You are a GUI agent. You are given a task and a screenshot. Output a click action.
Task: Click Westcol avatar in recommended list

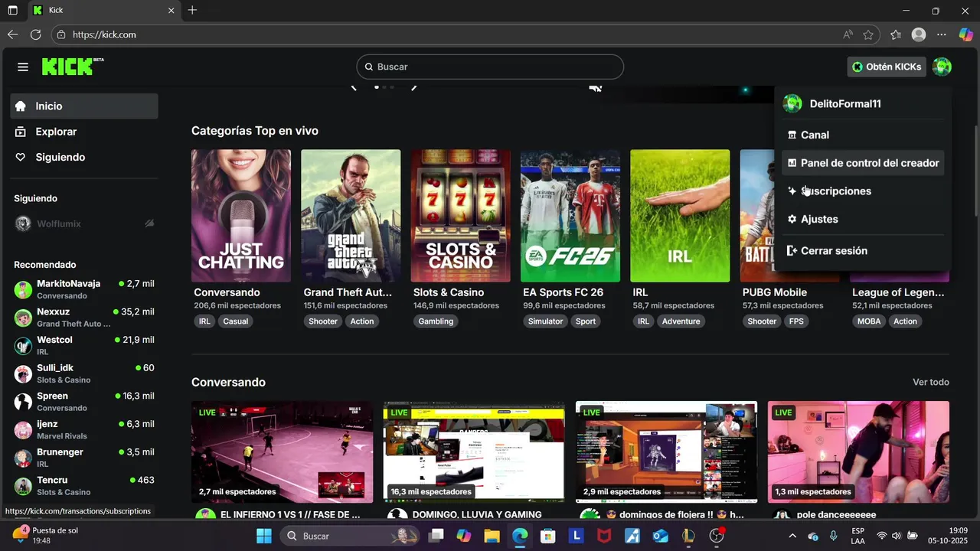(x=23, y=345)
